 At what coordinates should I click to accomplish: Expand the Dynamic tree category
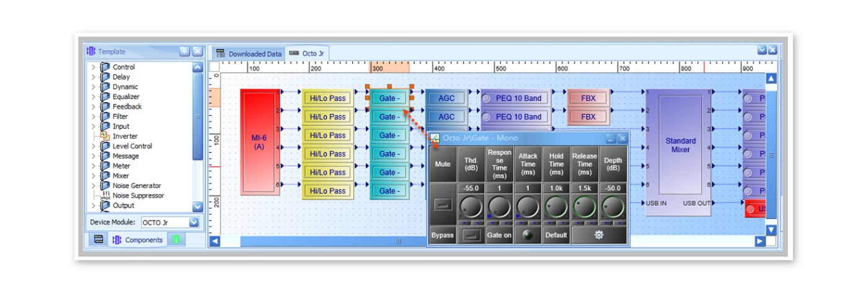click(x=94, y=87)
